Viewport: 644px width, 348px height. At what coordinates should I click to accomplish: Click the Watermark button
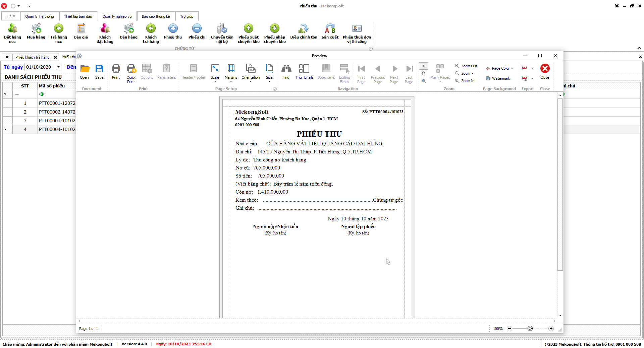[498, 78]
